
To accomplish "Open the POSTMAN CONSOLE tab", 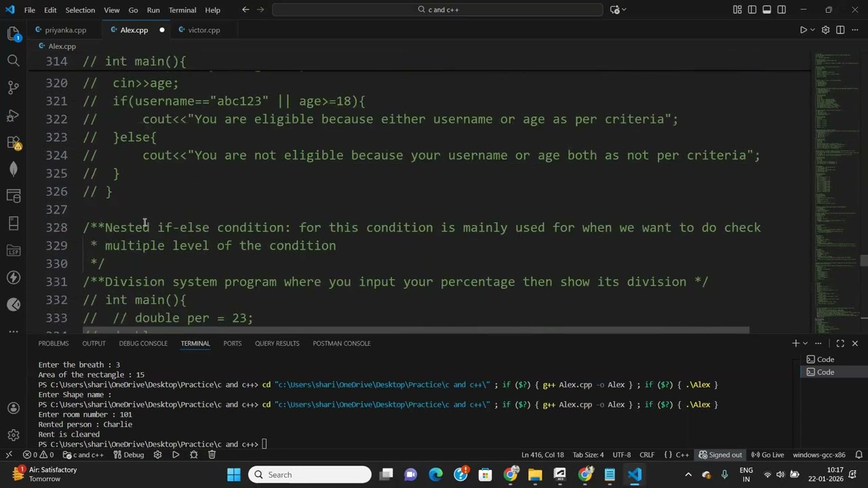I will [x=342, y=344].
